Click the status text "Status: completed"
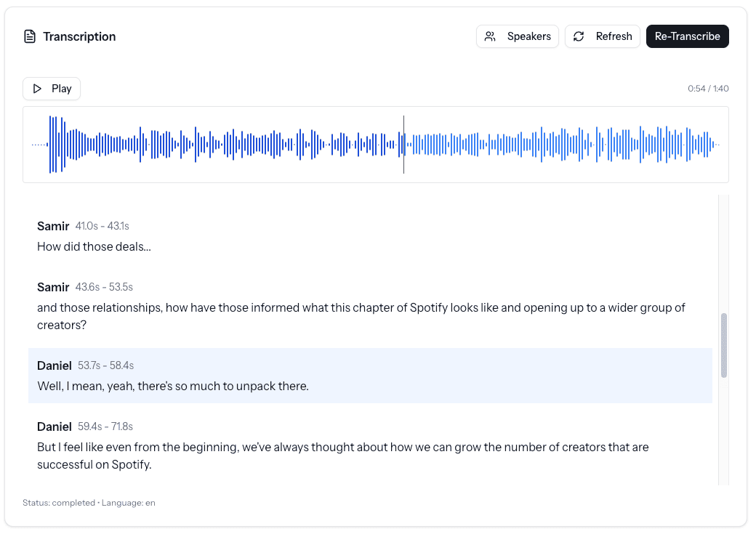The image size is (756, 534). click(x=59, y=503)
